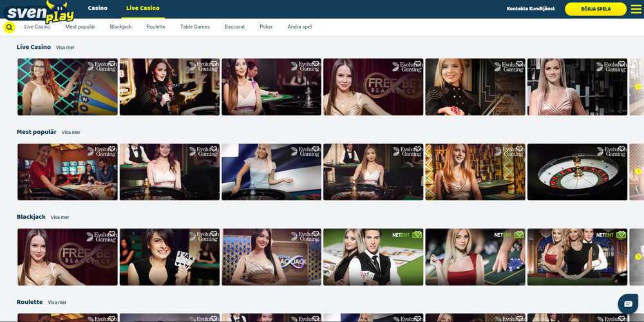Open the red dice game thumbnail

click(475, 87)
